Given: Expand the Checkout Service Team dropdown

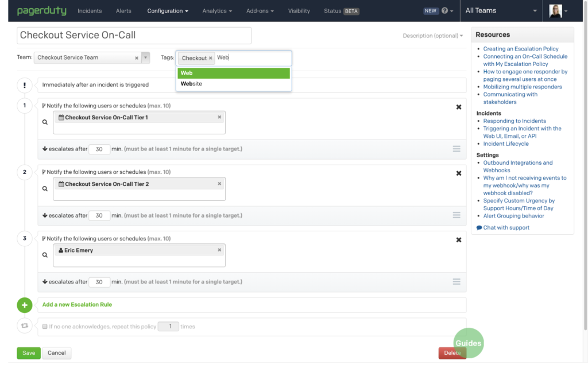Looking at the screenshot, I should [x=145, y=57].
